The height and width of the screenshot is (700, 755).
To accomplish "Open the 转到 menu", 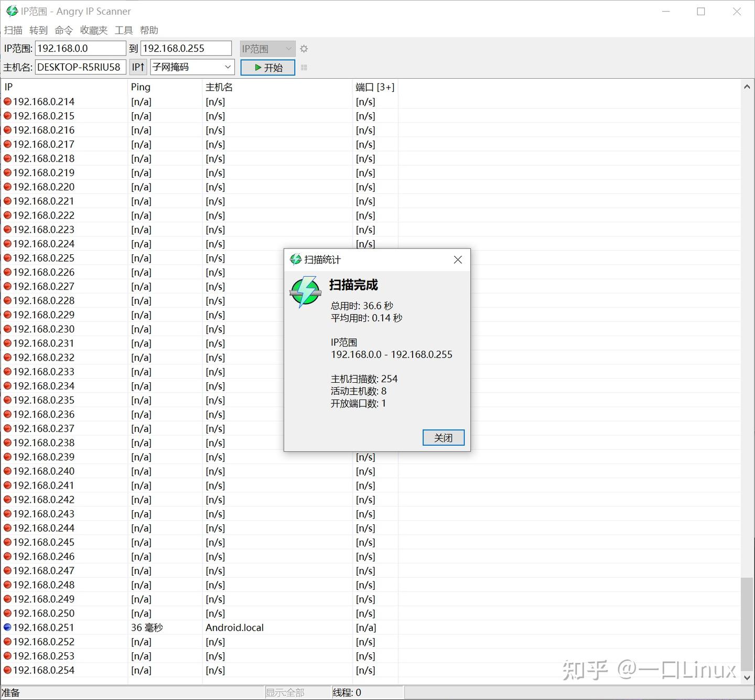I will click(38, 30).
